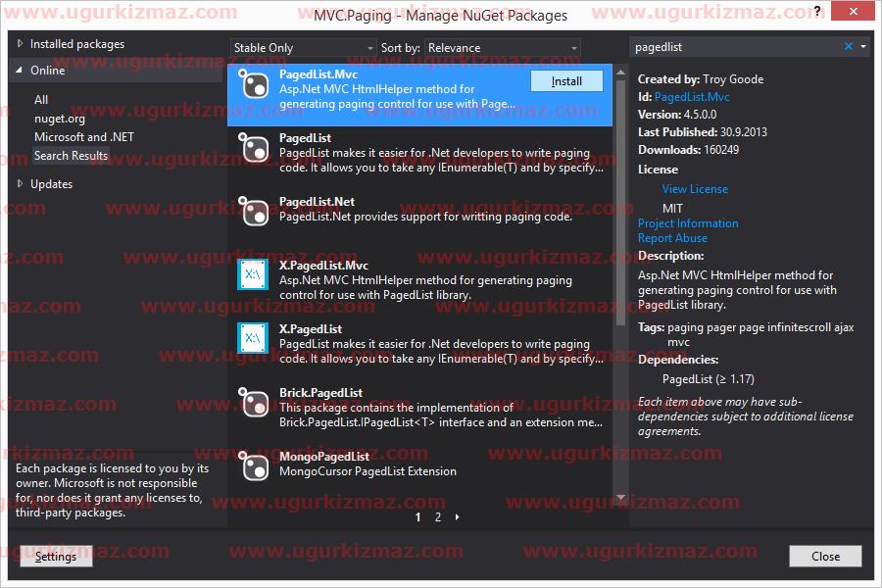Click the Close button at bottom
The width and height of the screenshot is (882, 588).
pos(825,557)
